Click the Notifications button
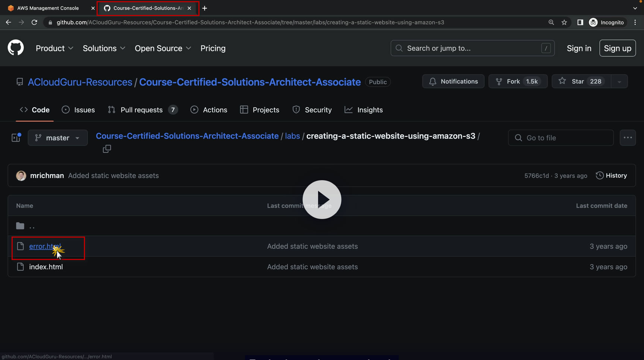The height and width of the screenshot is (360, 644). pos(453,81)
